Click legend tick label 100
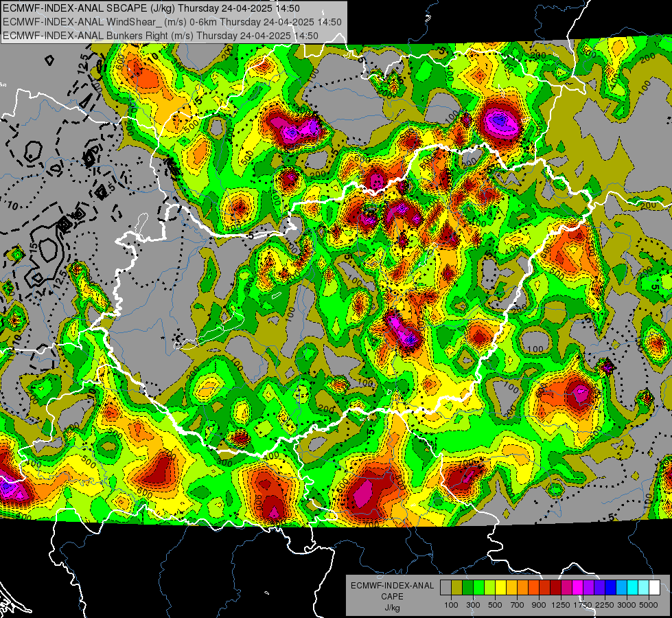Image resolution: width=672 pixels, height=618 pixels. [451, 605]
